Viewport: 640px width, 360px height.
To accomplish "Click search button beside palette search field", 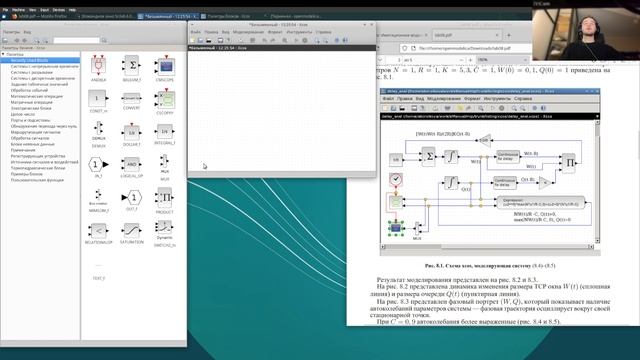I will tap(104, 40).
